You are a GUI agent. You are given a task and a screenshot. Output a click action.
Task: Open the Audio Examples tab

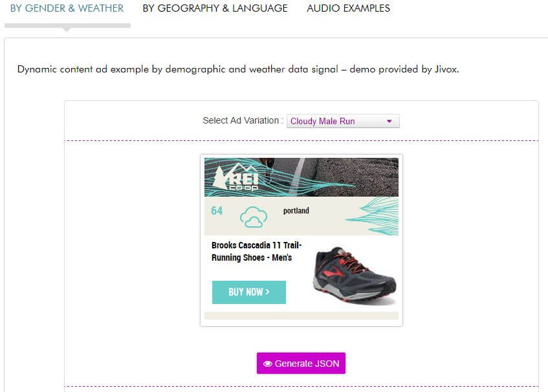point(348,8)
